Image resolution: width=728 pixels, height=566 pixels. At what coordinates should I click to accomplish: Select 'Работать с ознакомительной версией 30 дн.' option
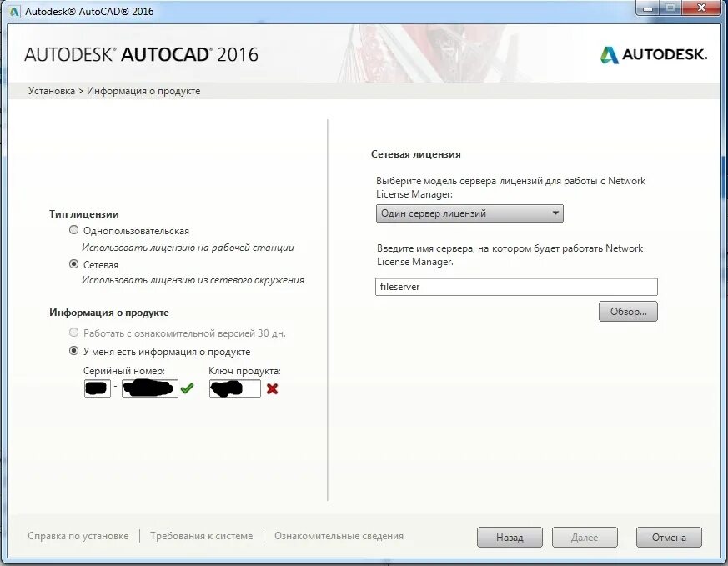[x=73, y=333]
